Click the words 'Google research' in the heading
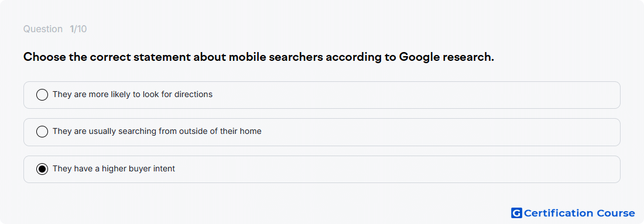644x224 pixels. 447,57
